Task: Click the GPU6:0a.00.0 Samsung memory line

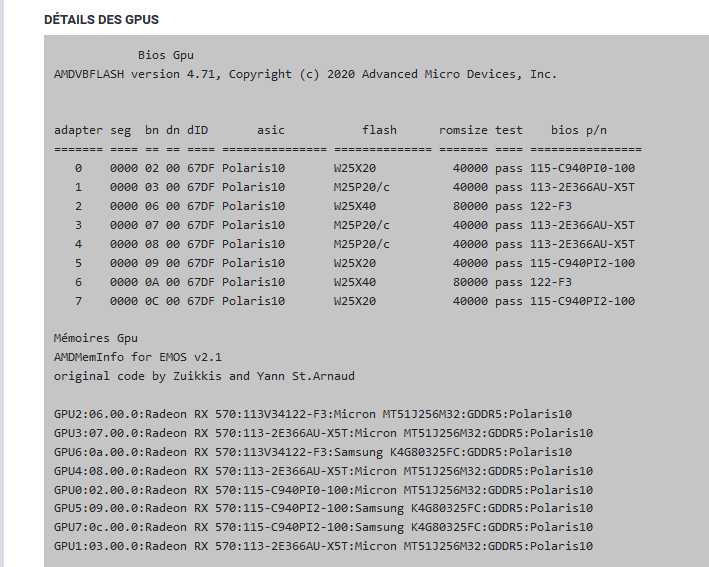Action: (313, 452)
